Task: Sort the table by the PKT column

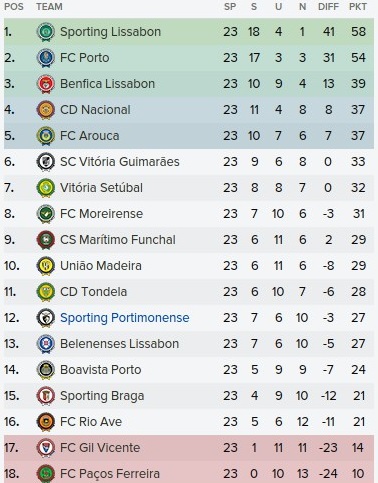Action: coord(358,7)
